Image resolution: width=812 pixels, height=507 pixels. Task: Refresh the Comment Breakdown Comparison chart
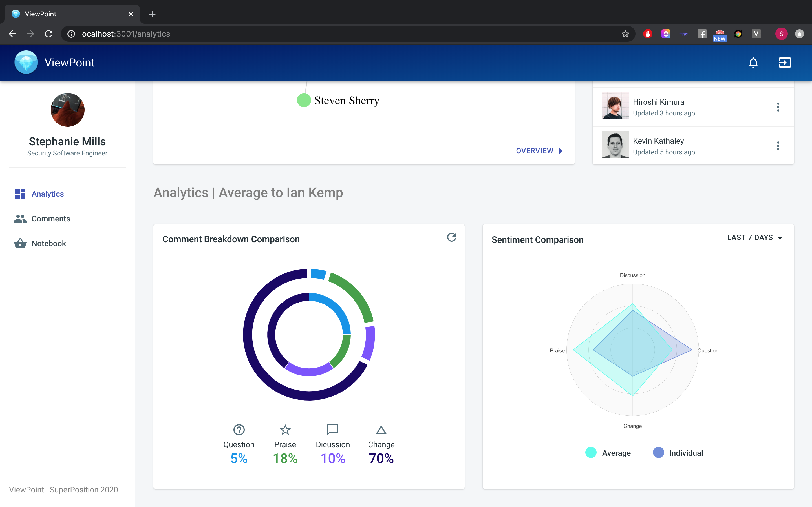(x=451, y=237)
